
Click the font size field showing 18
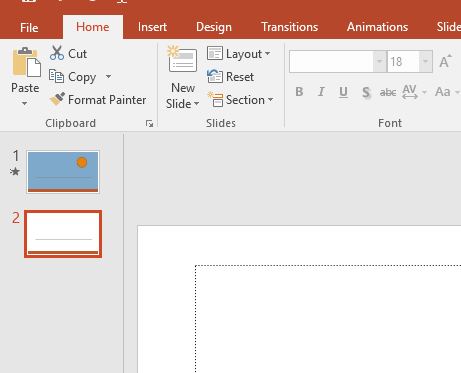coord(403,62)
